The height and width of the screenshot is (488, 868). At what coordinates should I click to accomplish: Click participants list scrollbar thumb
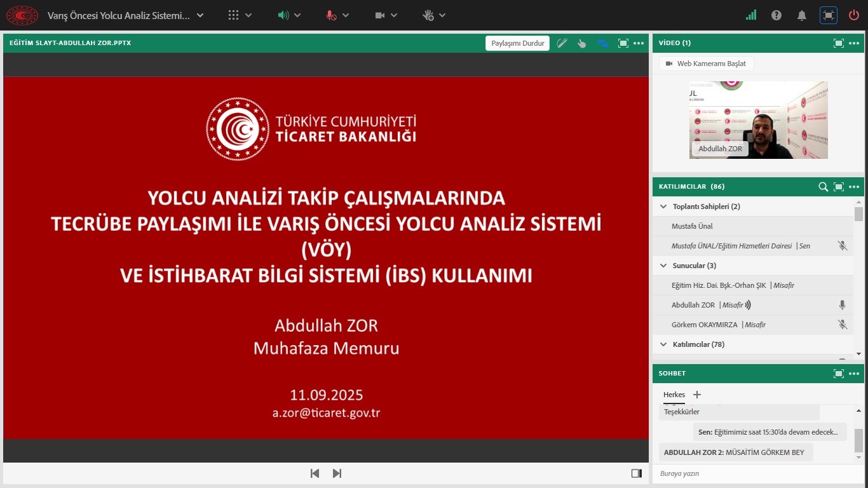pyautogui.click(x=858, y=214)
